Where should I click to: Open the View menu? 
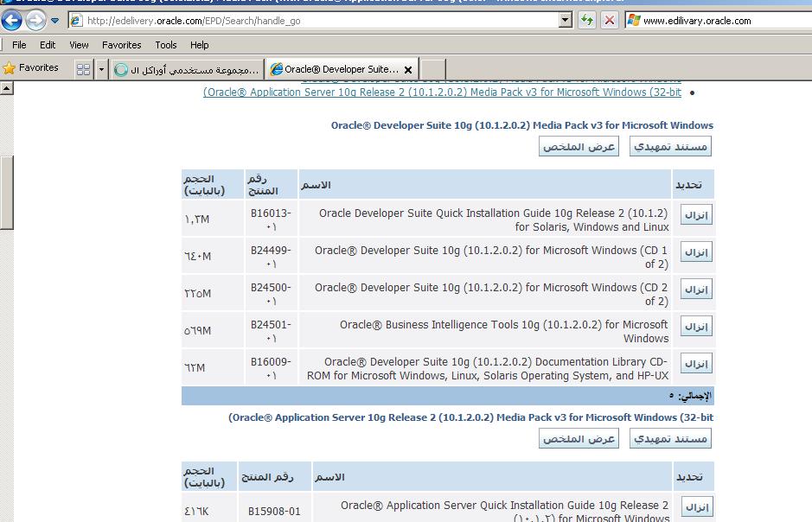tap(79, 45)
